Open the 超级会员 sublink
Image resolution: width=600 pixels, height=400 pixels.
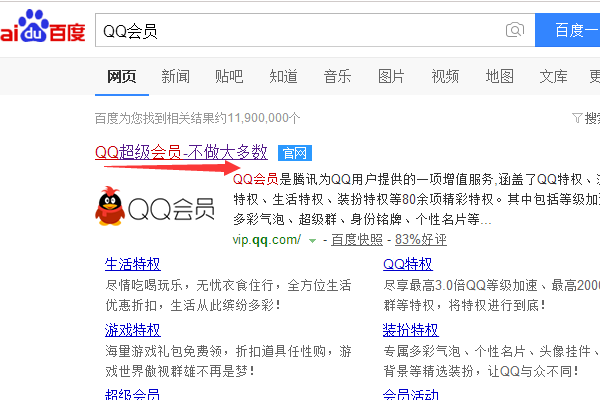click(x=132, y=394)
